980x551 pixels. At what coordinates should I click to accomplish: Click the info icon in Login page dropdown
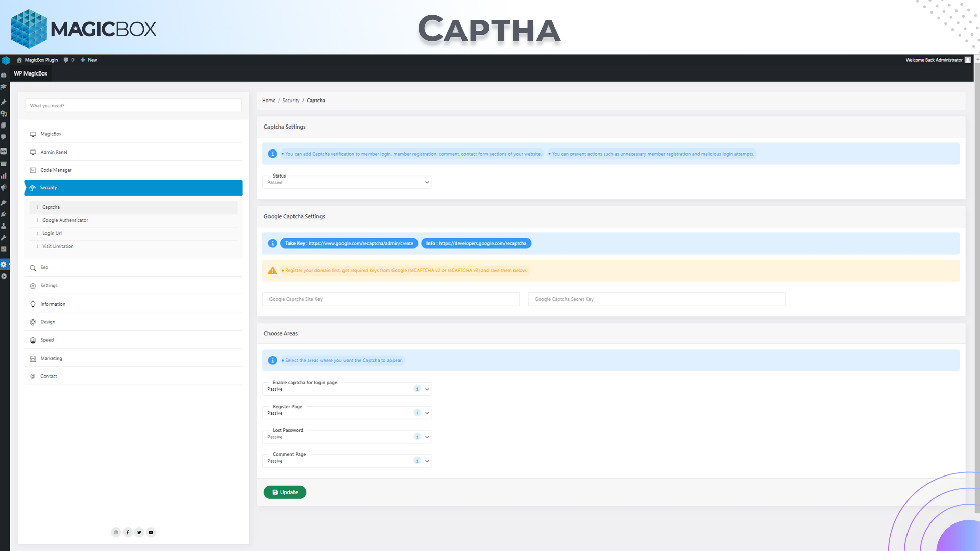point(417,389)
